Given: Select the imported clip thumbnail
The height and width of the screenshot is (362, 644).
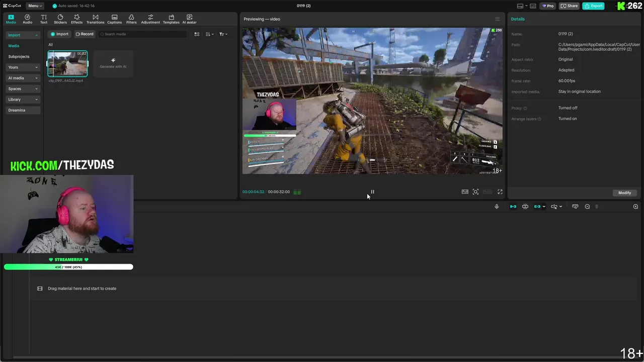Looking at the screenshot, I should (67, 64).
